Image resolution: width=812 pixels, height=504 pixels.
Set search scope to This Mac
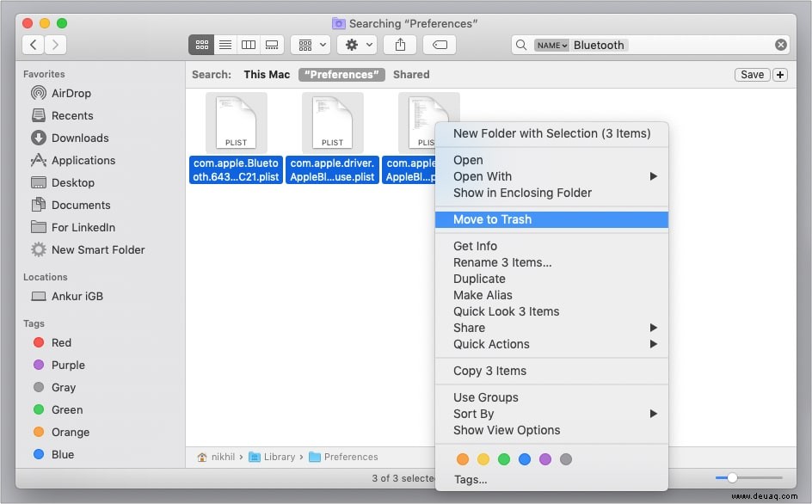click(267, 75)
